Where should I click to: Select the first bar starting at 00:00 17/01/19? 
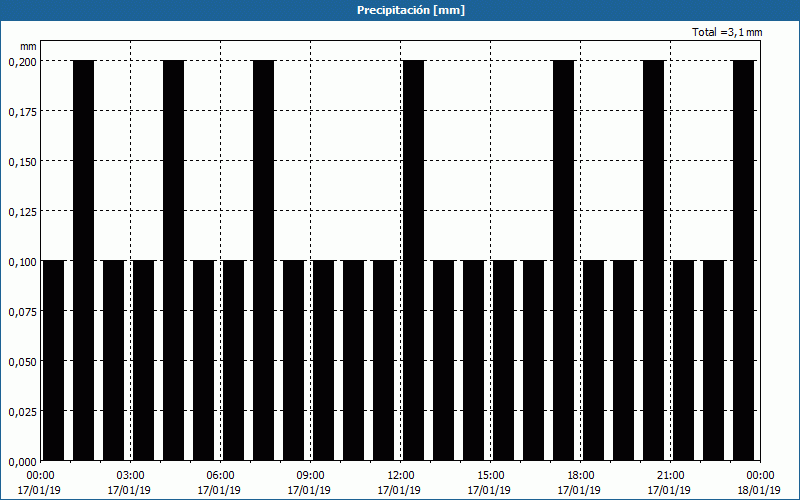pos(54,361)
